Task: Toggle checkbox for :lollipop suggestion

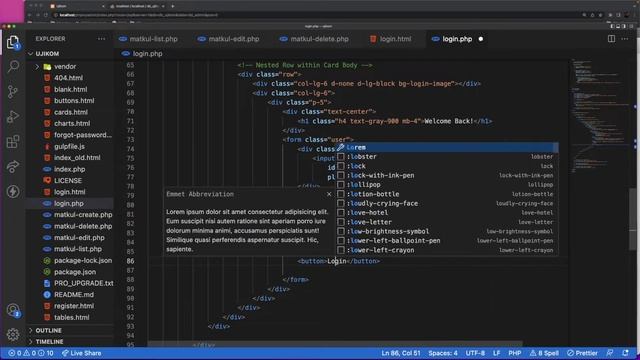Action: point(341,185)
